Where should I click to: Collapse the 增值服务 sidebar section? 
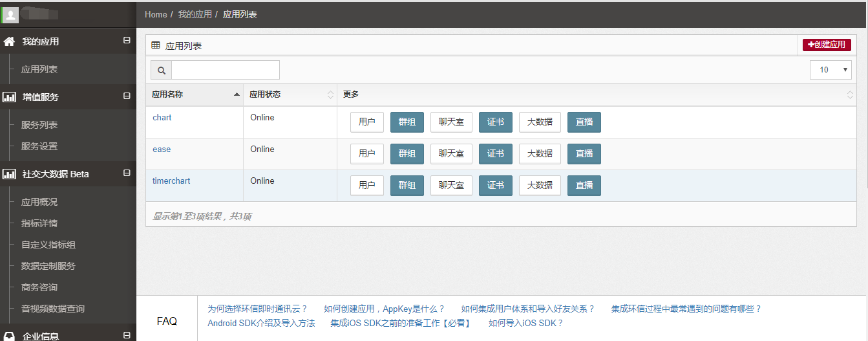click(127, 96)
